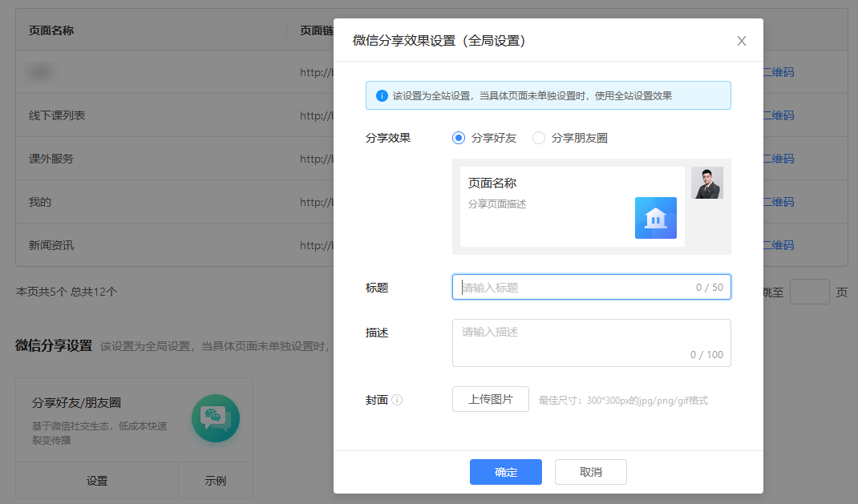Click the page-jump number input box
The width and height of the screenshot is (858, 504).
coord(809,292)
